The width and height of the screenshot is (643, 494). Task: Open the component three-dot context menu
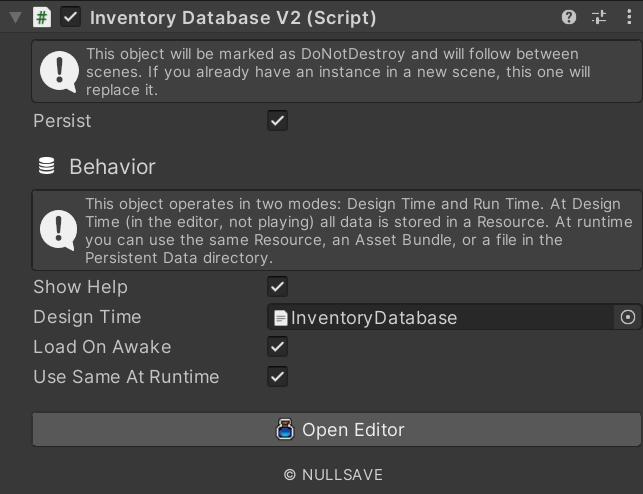(x=629, y=17)
